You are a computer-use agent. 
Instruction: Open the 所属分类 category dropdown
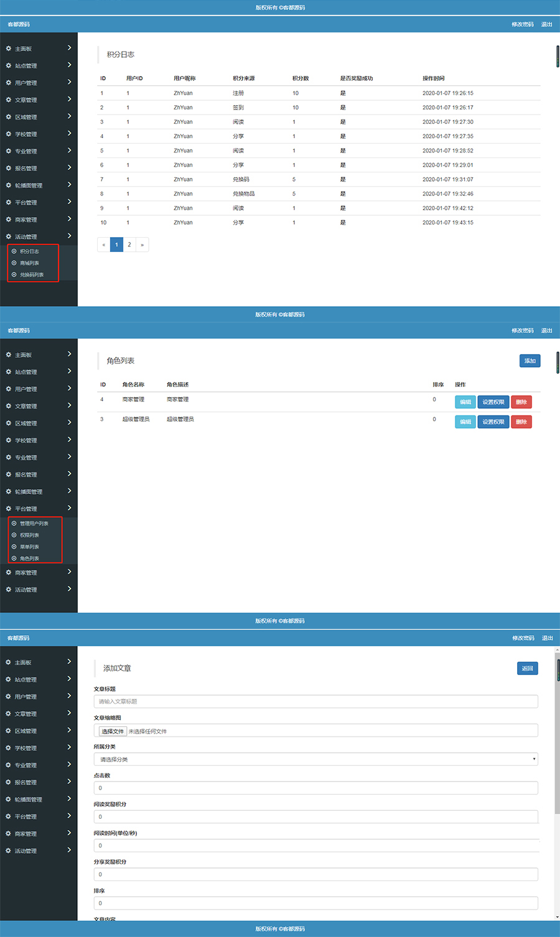315,759
